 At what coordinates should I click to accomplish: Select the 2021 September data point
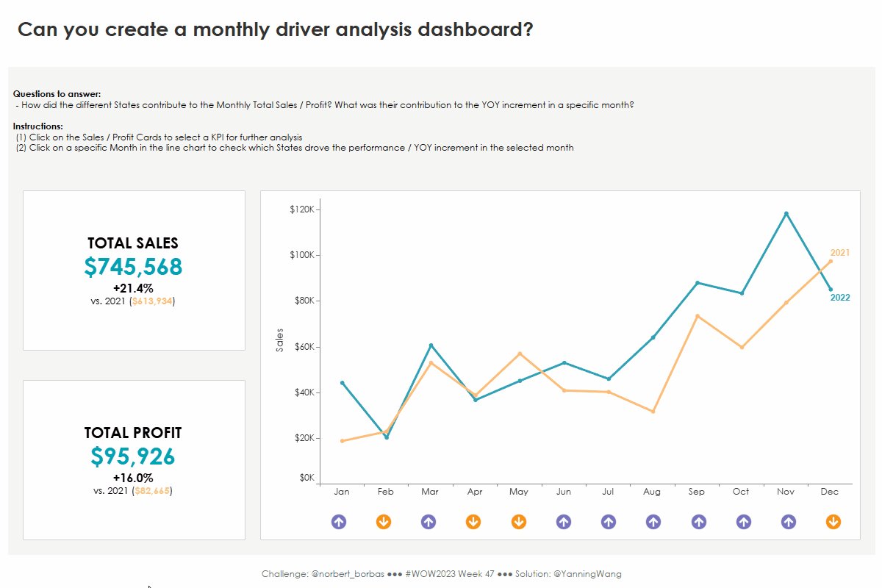click(x=698, y=316)
